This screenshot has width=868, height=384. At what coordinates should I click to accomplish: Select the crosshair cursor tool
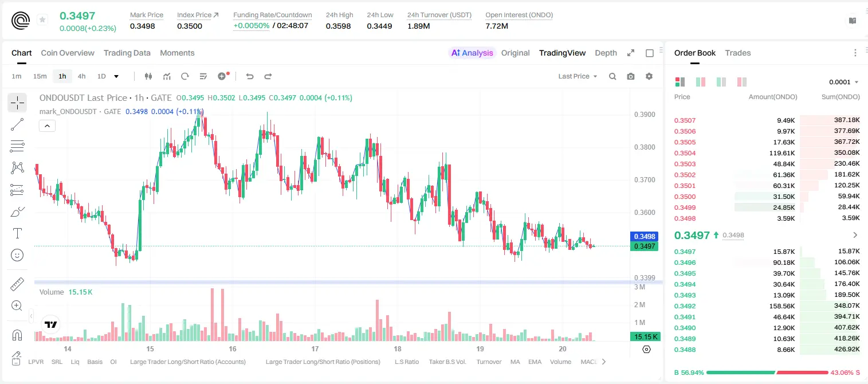(17, 103)
